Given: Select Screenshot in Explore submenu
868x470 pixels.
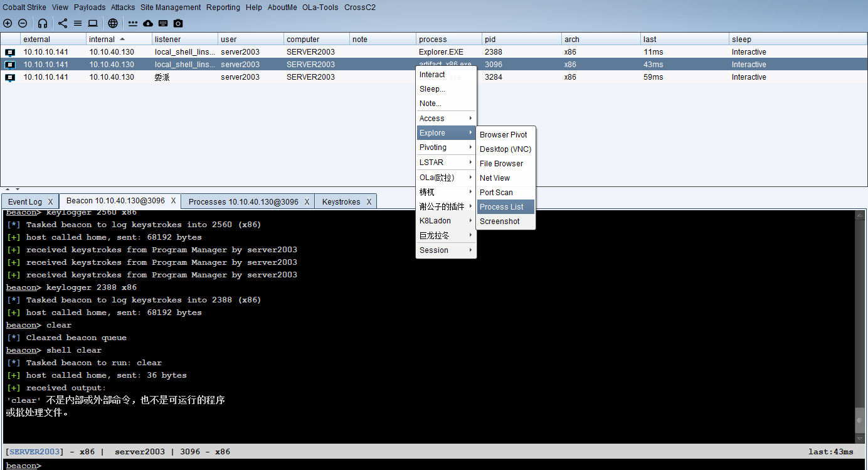Looking at the screenshot, I should (506, 222).
